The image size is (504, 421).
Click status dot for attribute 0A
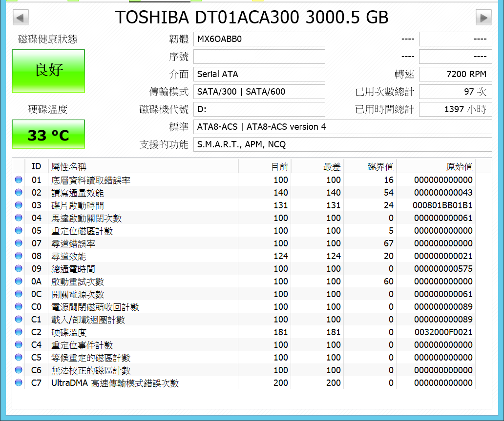click(19, 281)
